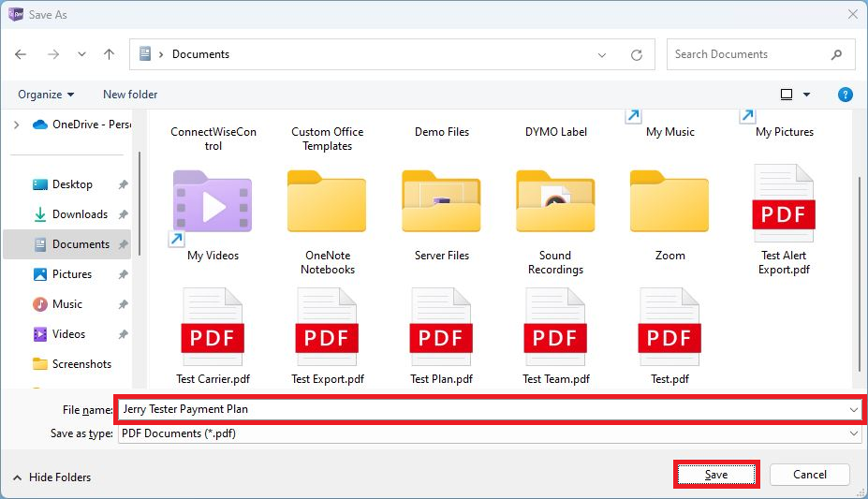Click the Save button
The width and height of the screenshot is (868, 499).
click(715, 475)
